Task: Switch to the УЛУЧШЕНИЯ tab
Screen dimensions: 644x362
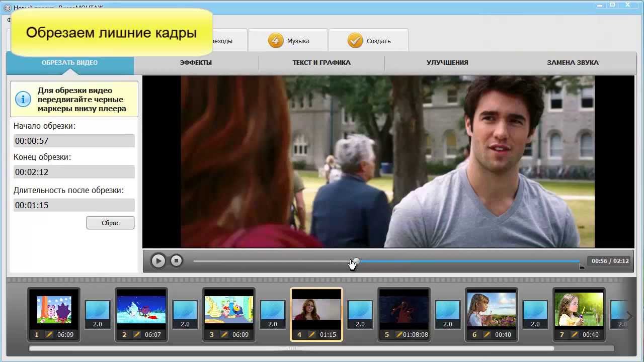Action: pos(447,63)
